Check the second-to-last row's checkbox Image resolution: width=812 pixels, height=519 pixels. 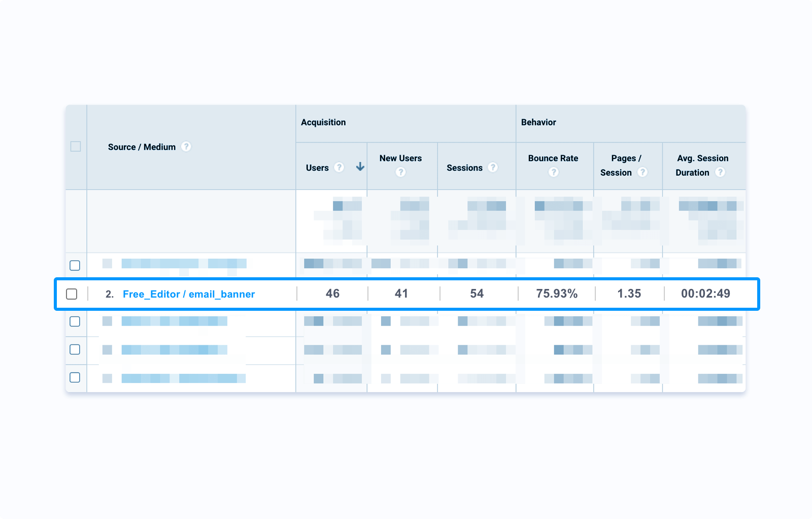[x=75, y=349]
